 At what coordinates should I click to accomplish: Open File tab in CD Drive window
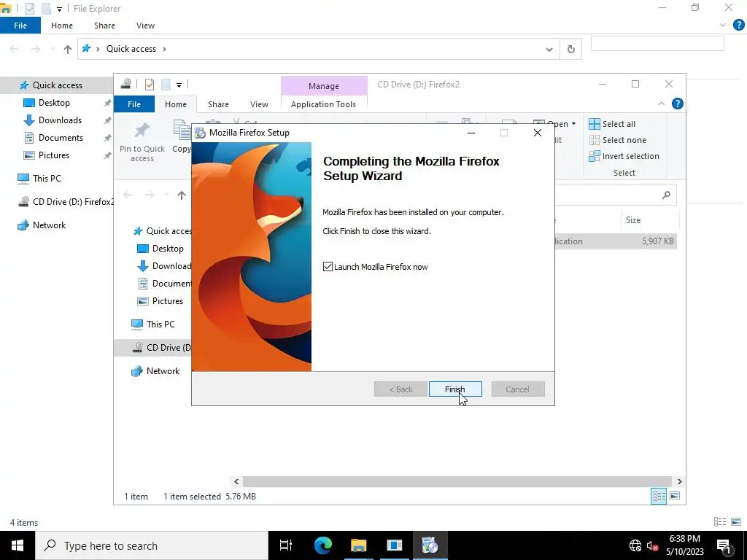click(134, 104)
